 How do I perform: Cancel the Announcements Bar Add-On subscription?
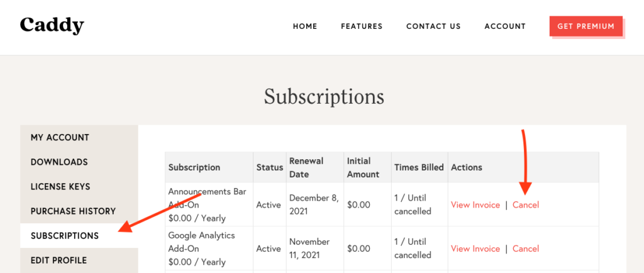pyautogui.click(x=526, y=205)
